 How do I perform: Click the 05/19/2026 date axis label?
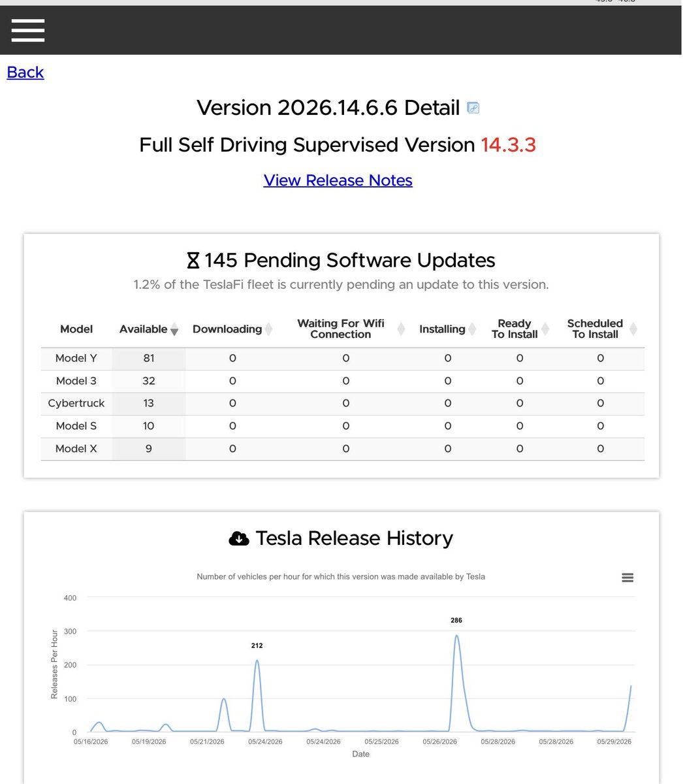tap(149, 742)
